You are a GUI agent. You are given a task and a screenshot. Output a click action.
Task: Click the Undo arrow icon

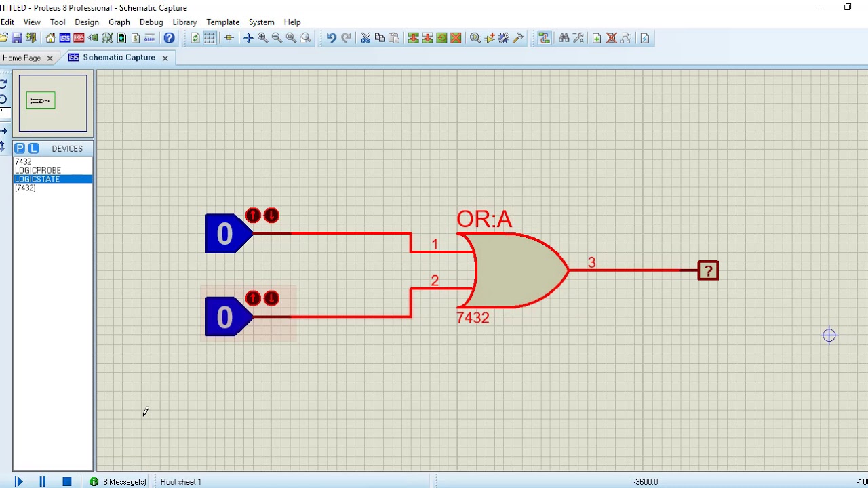point(331,38)
